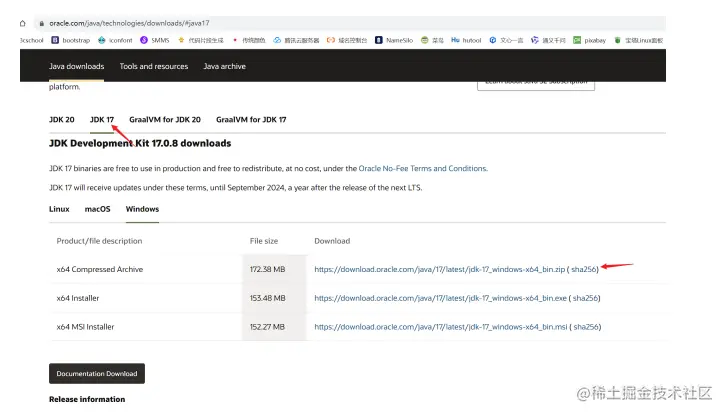Screen dimensions: 726x415
Task: Open the Java archive nav tab
Action: [225, 66]
